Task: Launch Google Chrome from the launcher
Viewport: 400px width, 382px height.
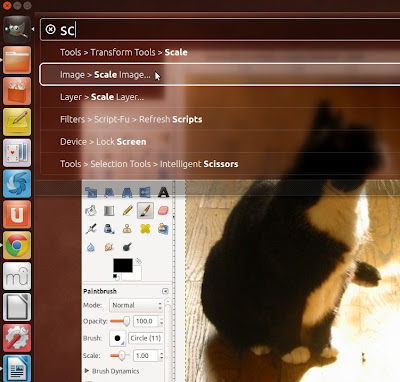Action: (17, 245)
